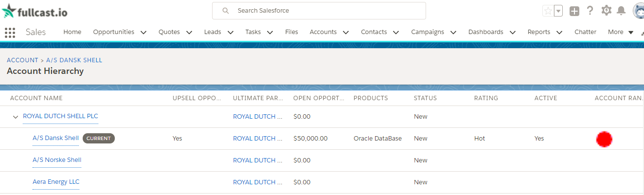Open the Chatter tab
Screen dimensions: 644x195
(x=585, y=32)
